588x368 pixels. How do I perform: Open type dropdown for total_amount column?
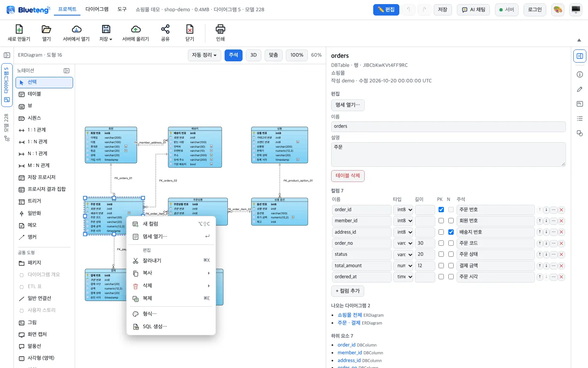403,266
